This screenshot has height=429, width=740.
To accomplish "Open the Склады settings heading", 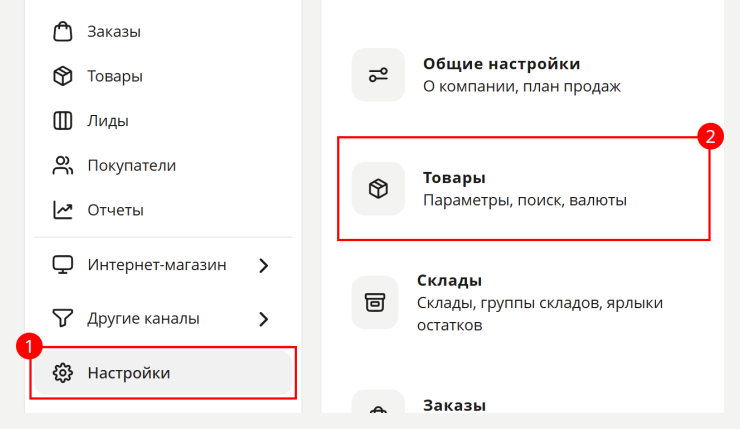I will click(449, 280).
